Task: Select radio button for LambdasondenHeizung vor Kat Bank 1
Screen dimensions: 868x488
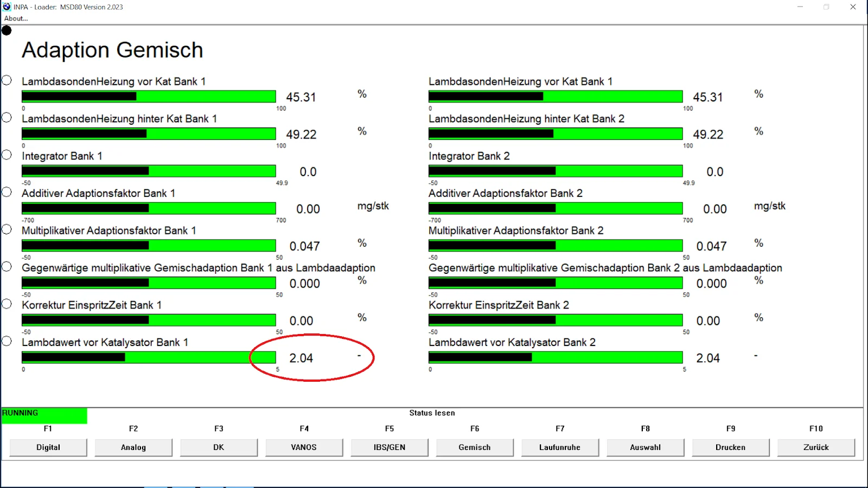Action: 7,80
